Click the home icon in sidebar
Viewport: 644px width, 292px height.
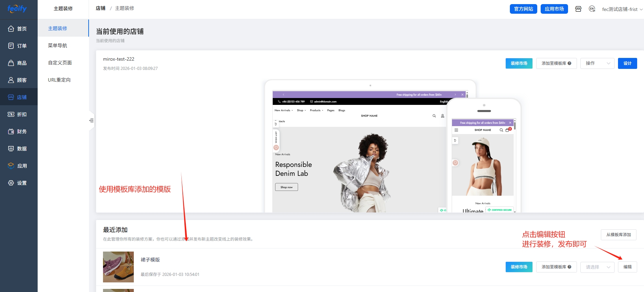point(11,29)
